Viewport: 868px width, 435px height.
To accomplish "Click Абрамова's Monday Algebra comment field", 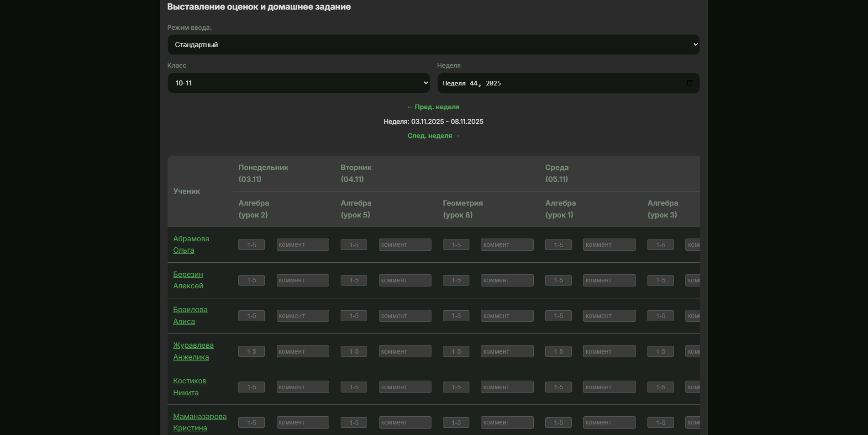I will [303, 245].
